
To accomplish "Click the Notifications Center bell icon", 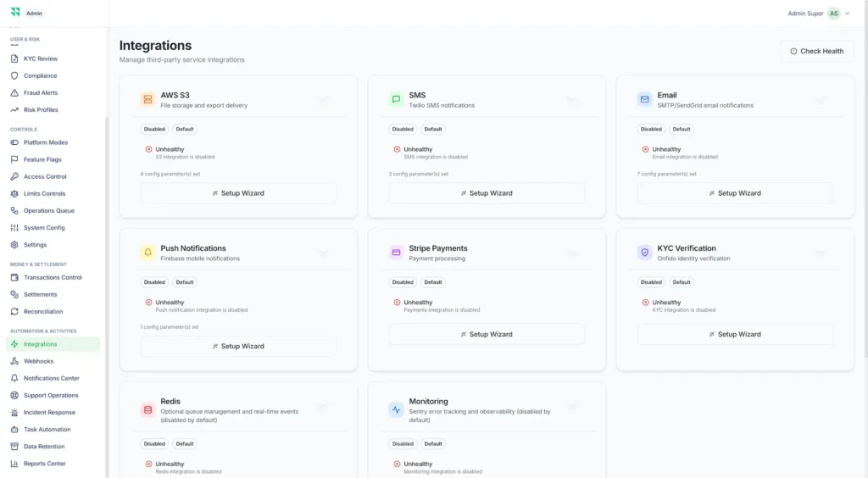I will 14,378.
